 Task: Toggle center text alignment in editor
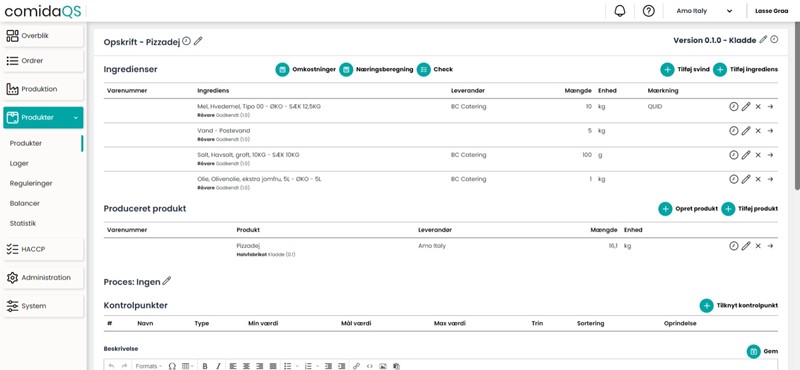246,366
